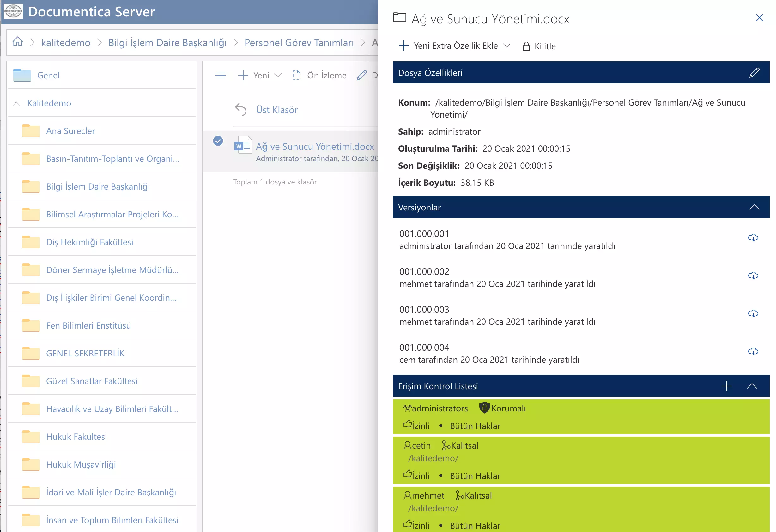Click the Kilitle lock icon
Viewport: 776px width, 532px height.
[526, 46]
